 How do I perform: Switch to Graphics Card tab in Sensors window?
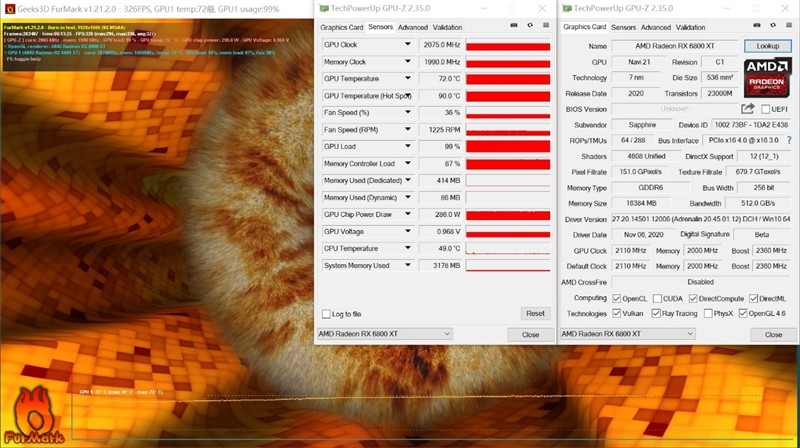click(x=341, y=27)
